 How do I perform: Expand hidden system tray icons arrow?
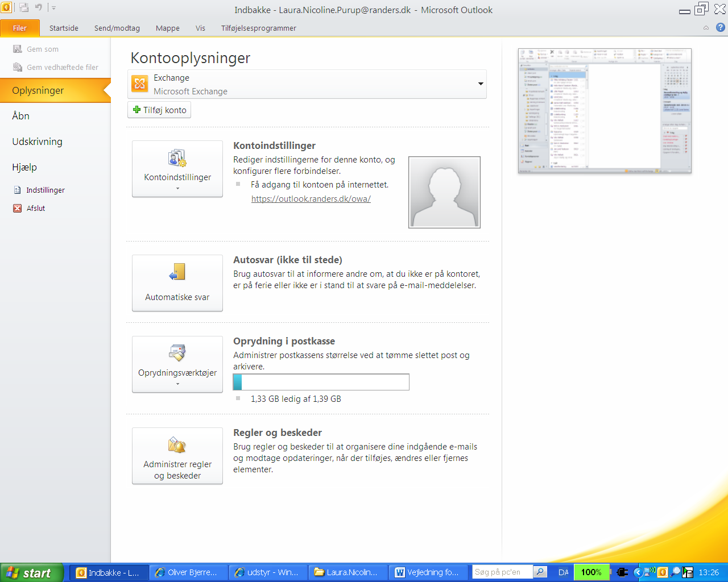(638, 572)
